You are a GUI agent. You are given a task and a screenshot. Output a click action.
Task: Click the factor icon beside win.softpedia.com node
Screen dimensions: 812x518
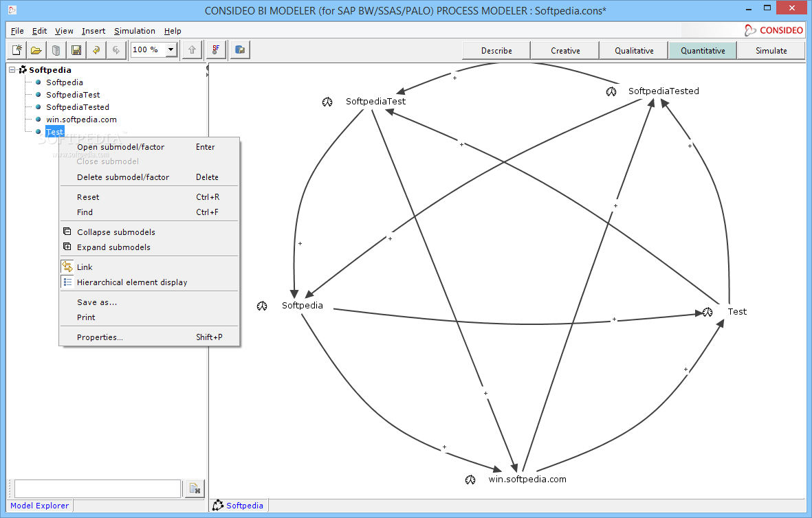[470, 480]
